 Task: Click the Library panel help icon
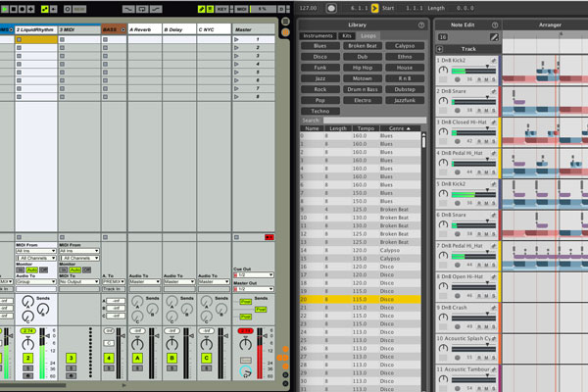tap(421, 24)
